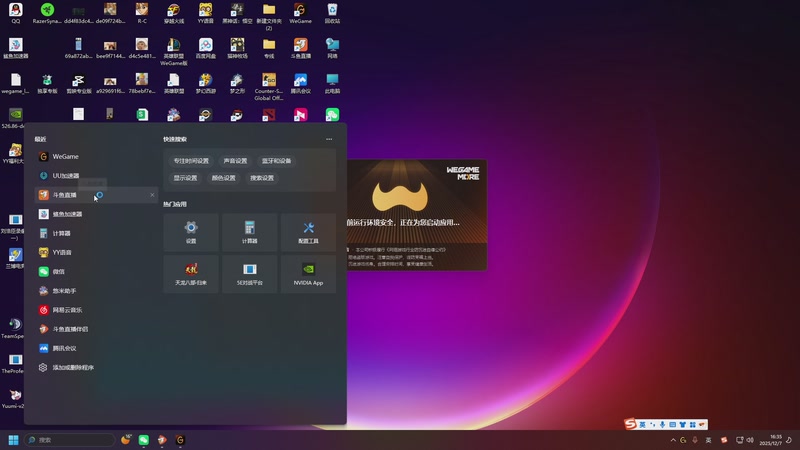Image resolution: width=800 pixels, height=450 pixels.
Task: Click the microphone icon in system tray
Action: coord(695,440)
